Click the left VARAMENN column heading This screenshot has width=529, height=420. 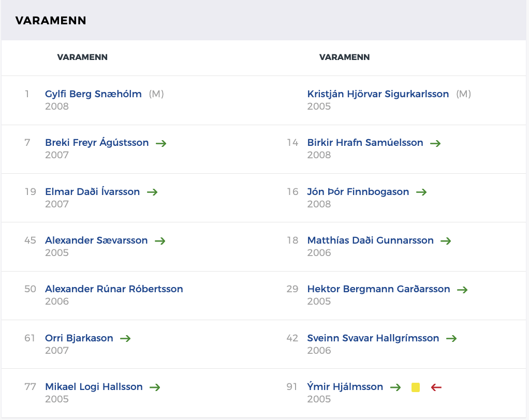click(x=82, y=57)
